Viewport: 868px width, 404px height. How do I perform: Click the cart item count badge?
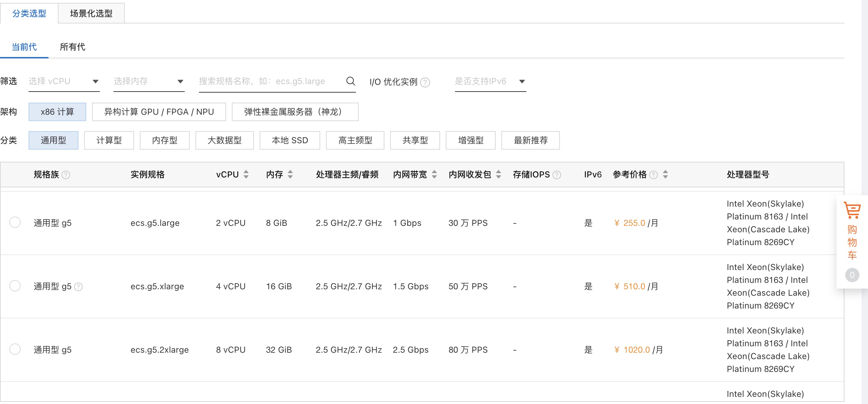coord(852,275)
